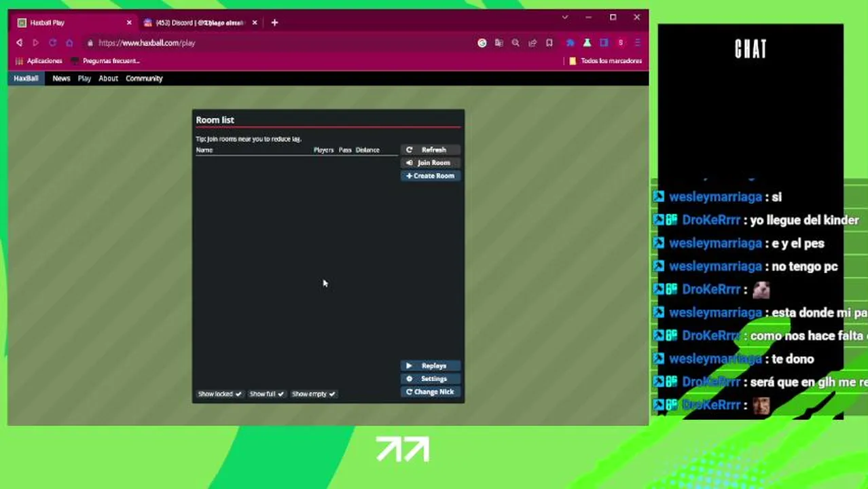Image resolution: width=868 pixels, height=489 pixels.
Task: Click the HaxBall logo in the site menu
Action: click(26, 78)
